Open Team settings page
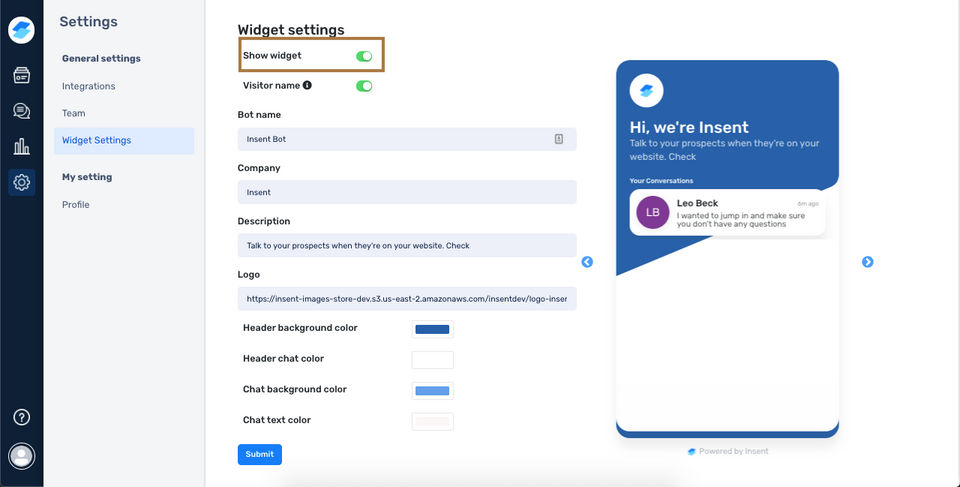960x487 pixels. click(x=73, y=113)
